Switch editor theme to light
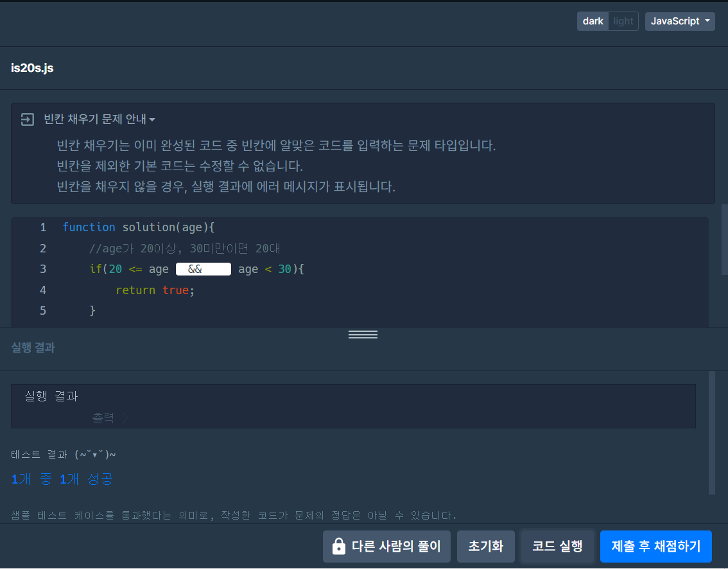This screenshot has height=569, width=728. pyautogui.click(x=623, y=21)
